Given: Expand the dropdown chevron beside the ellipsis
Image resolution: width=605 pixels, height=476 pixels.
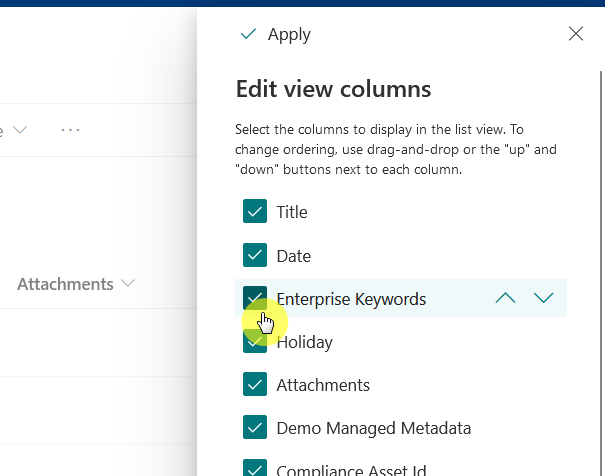Looking at the screenshot, I should [x=20, y=130].
